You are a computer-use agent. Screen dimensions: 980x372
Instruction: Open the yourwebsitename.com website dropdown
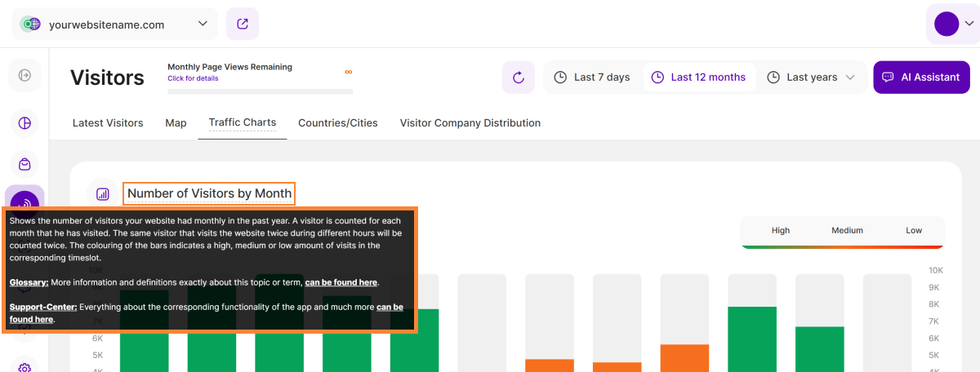click(203, 24)
